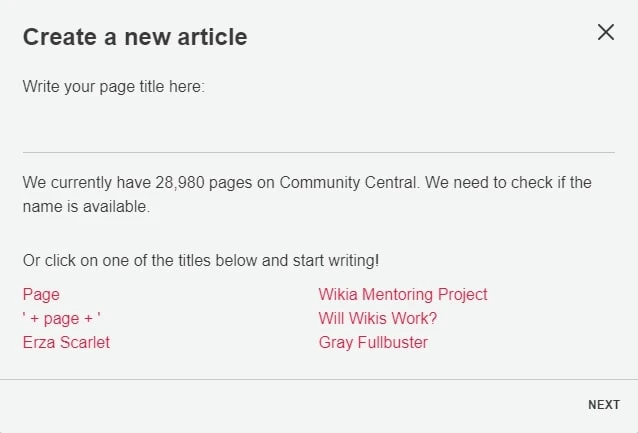
Task: Close the Create a new article dialog
Action: tap(605, 32)
